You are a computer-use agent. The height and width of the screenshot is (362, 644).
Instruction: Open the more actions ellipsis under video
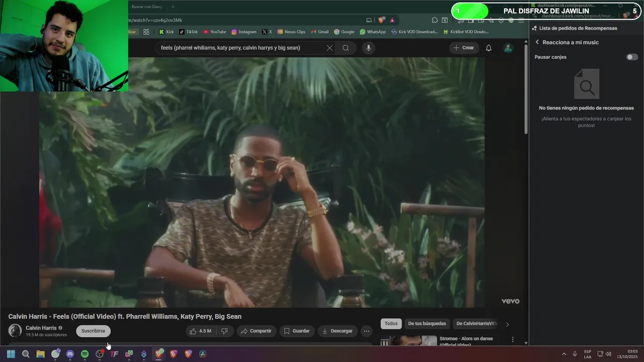[x=366, y=331]
